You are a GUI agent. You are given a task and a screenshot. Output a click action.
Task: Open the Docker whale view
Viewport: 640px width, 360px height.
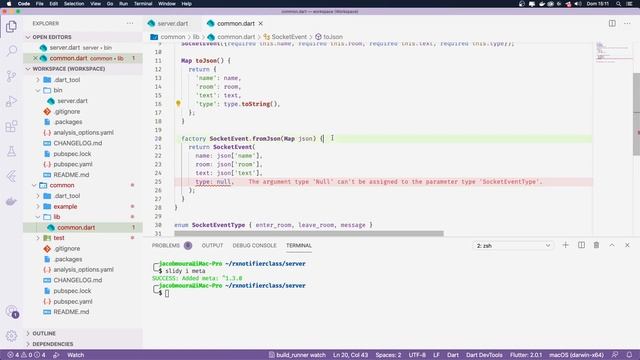point(11,201)
